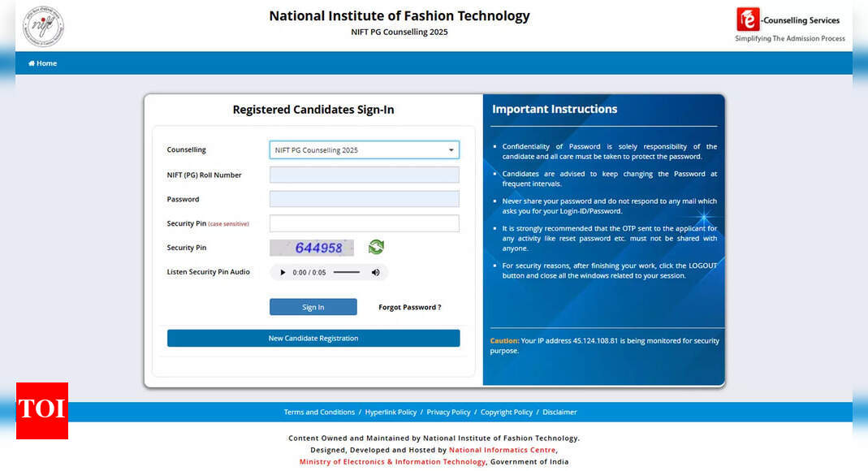Image resolution: width=868 pixels, height=471 pixels.
Task: Click the TOI logo badge
Action: (42, 411)
